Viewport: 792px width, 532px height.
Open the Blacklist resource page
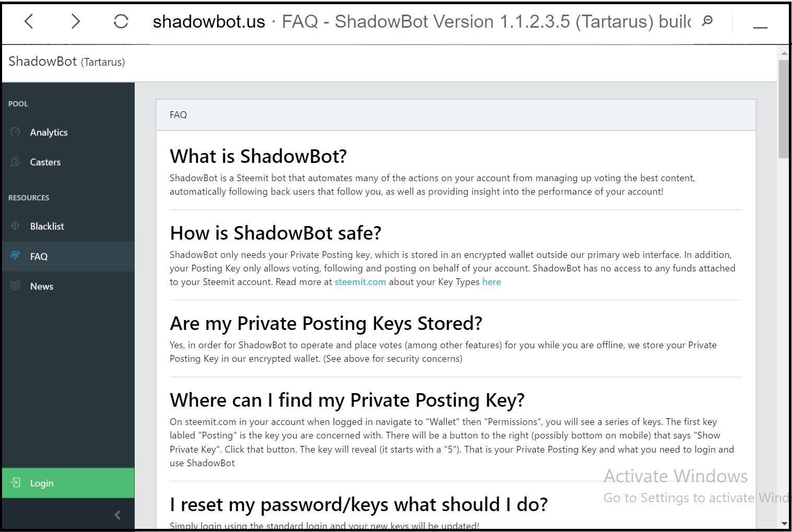(x=47, y=226)
